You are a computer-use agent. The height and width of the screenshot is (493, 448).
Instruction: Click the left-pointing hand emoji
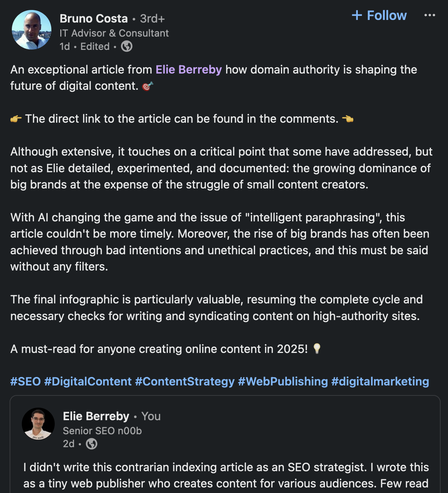pyautogui.click(x=347, y=119)
